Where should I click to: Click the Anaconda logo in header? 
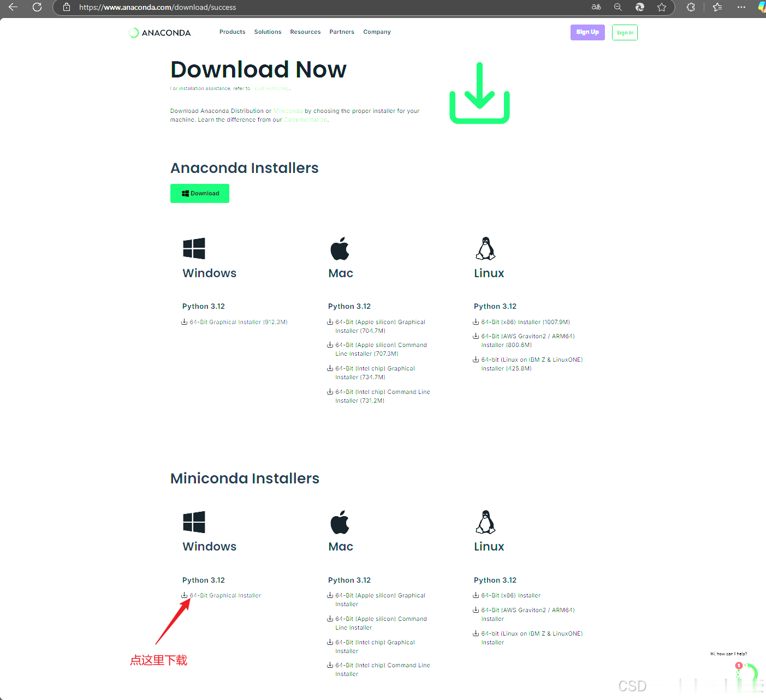pyautogui.click(x=159, y=33)
